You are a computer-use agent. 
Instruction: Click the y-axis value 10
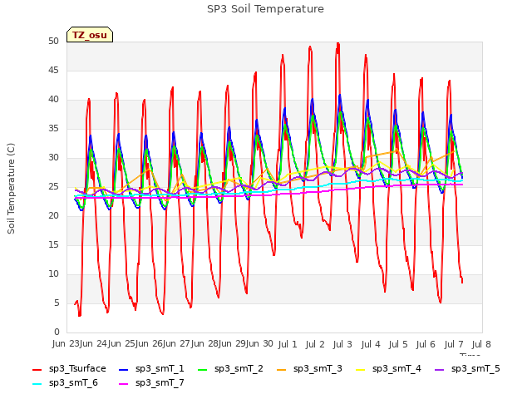53,273
